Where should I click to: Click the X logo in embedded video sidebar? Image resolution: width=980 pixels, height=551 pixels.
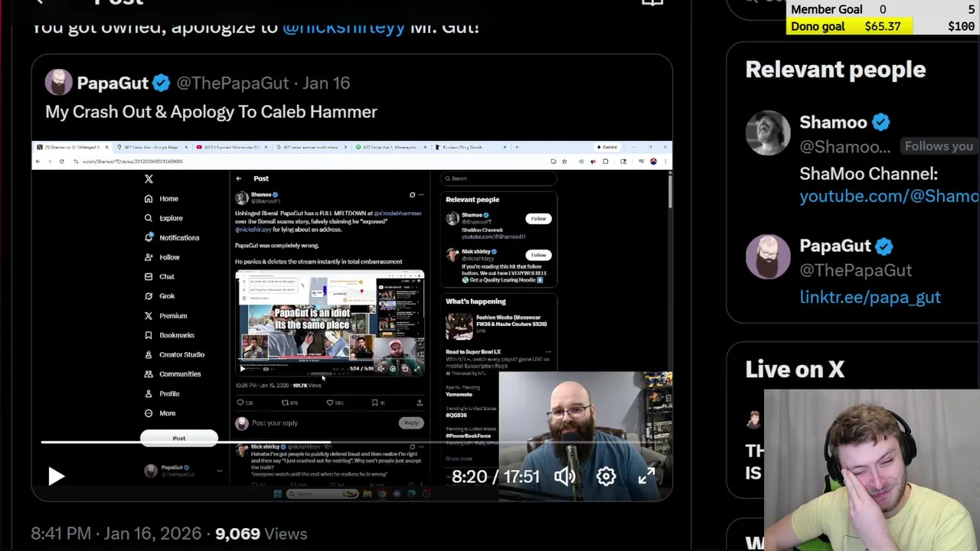pyautogui.click(x=149, y=179)
